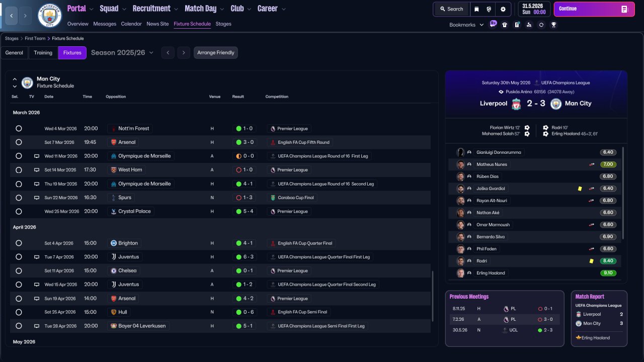This screenshot has height=362, width=644.
Task: Click the TV icon on West Ham row
Action: click(36, 170)
